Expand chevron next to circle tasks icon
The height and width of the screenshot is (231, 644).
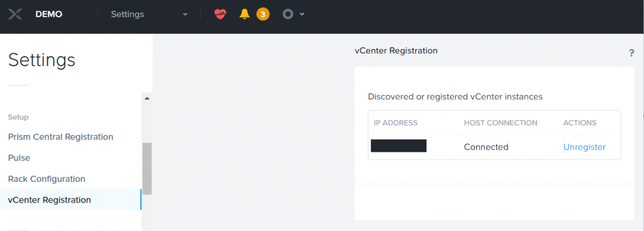point(302,14)
